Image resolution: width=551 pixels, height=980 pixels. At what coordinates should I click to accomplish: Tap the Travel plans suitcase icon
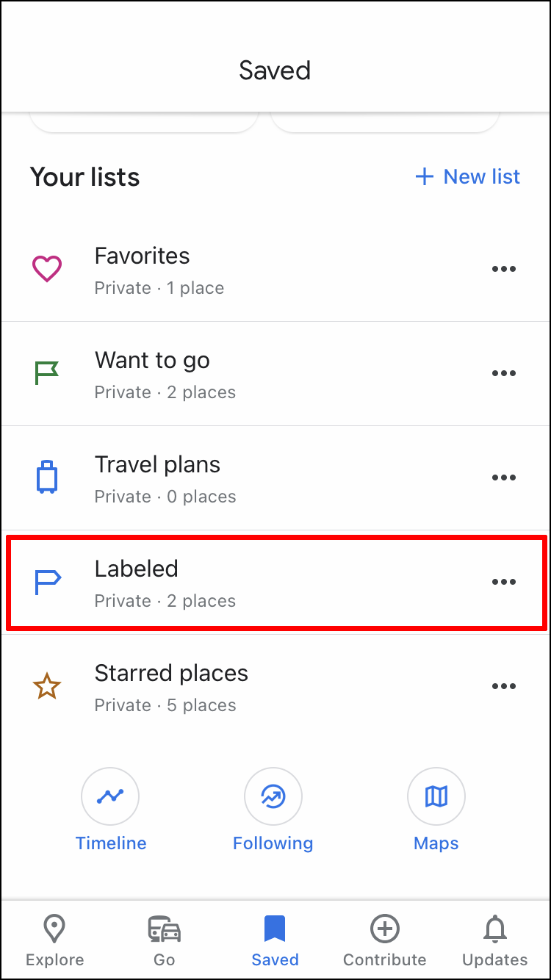pos(47,478)
